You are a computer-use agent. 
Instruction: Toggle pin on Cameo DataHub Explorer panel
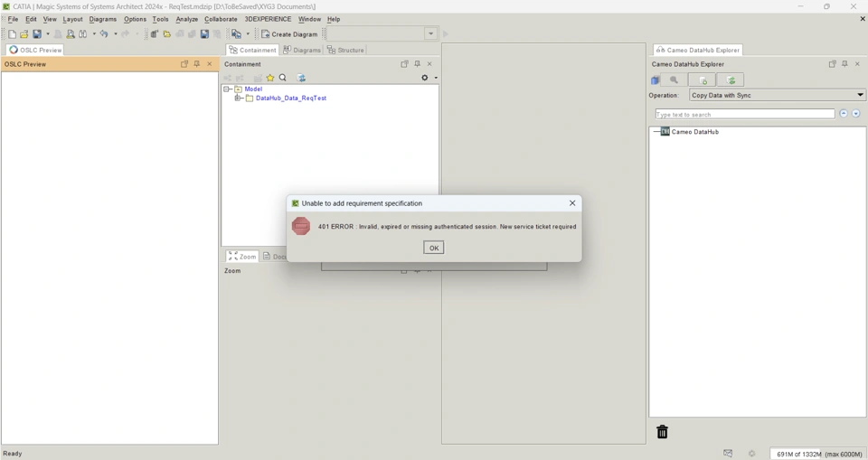coord(844,64)
